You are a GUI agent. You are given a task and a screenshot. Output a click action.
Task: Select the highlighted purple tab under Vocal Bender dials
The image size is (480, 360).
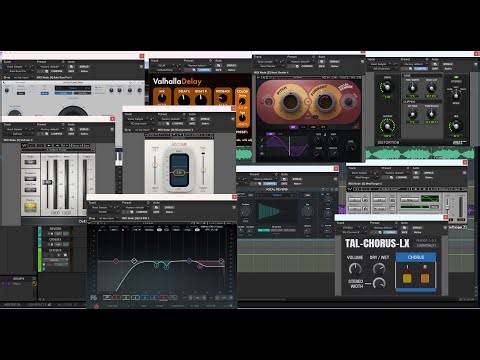click(x=293, y=127)
